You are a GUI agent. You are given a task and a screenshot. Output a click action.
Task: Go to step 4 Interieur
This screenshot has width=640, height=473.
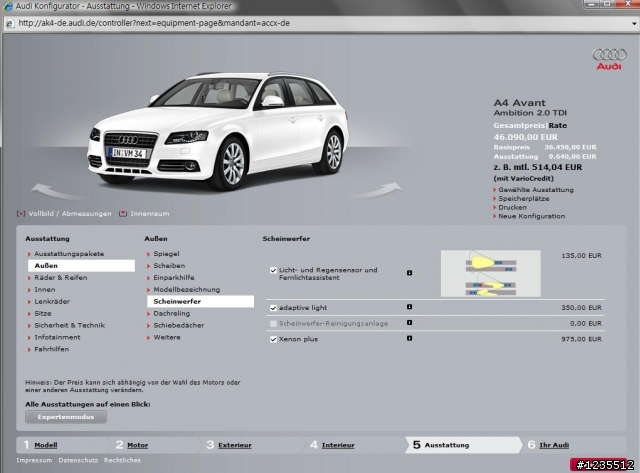pos(338,445)
